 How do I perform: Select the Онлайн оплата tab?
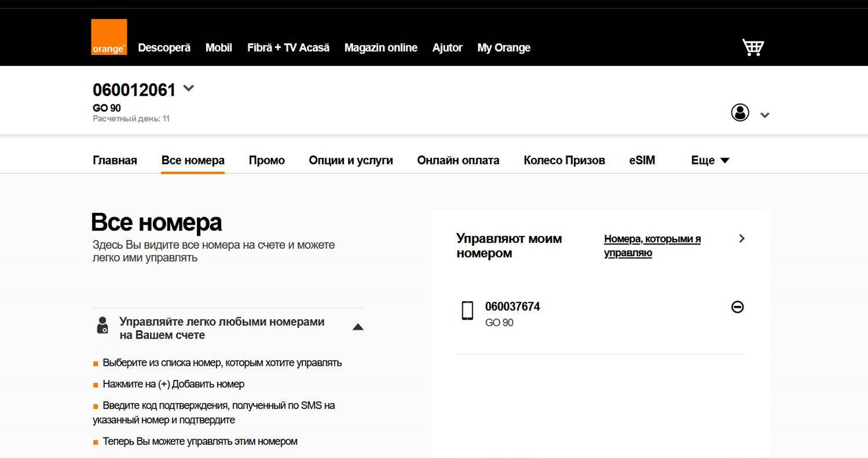click(x=458, y=160)
